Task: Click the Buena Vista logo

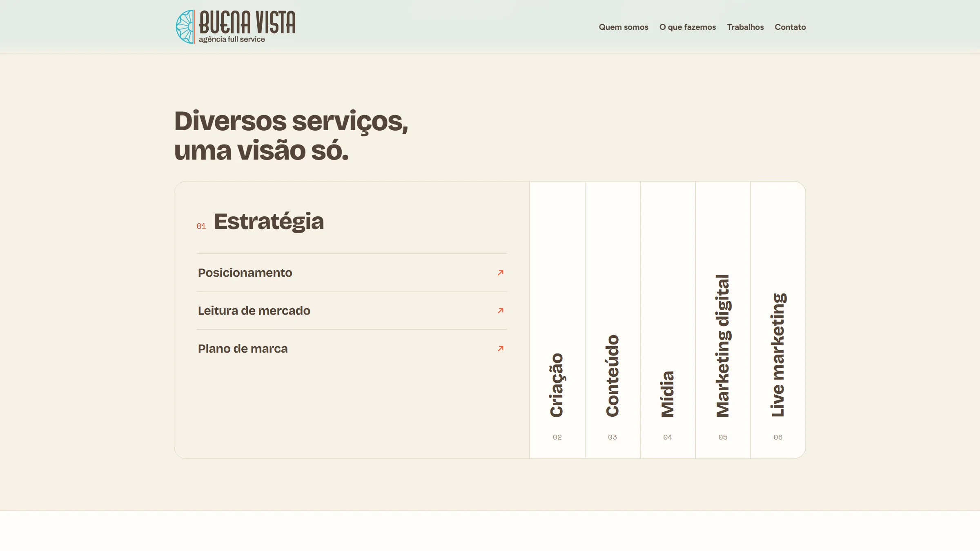Action: (x=235, y=27)
